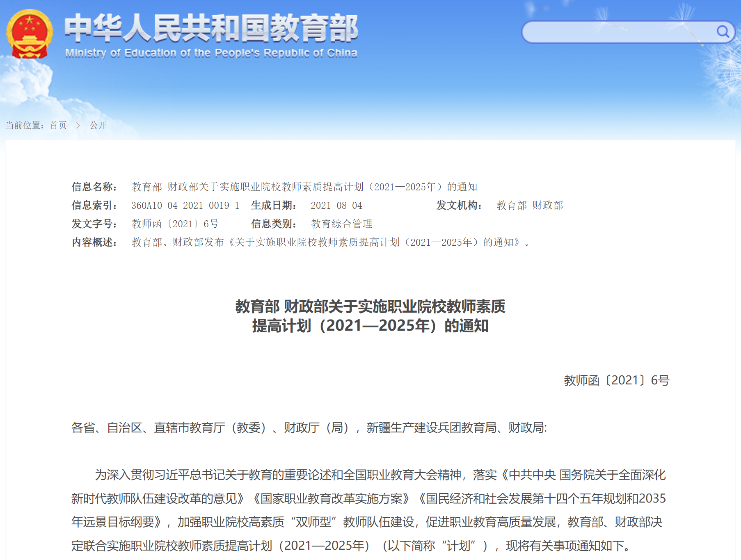Click the salutation line starting 各省、自治区
Screen dimensions: 741x560
309,428
